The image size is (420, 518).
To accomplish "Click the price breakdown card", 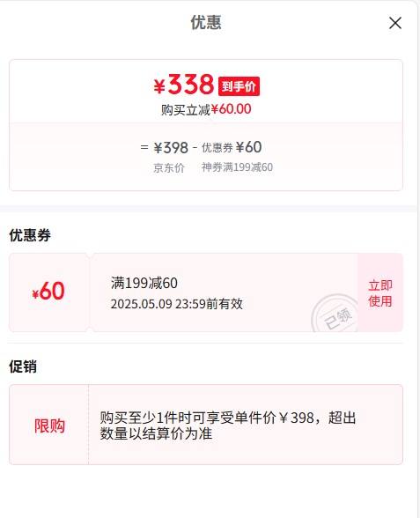I will click(x=206, y=125).
